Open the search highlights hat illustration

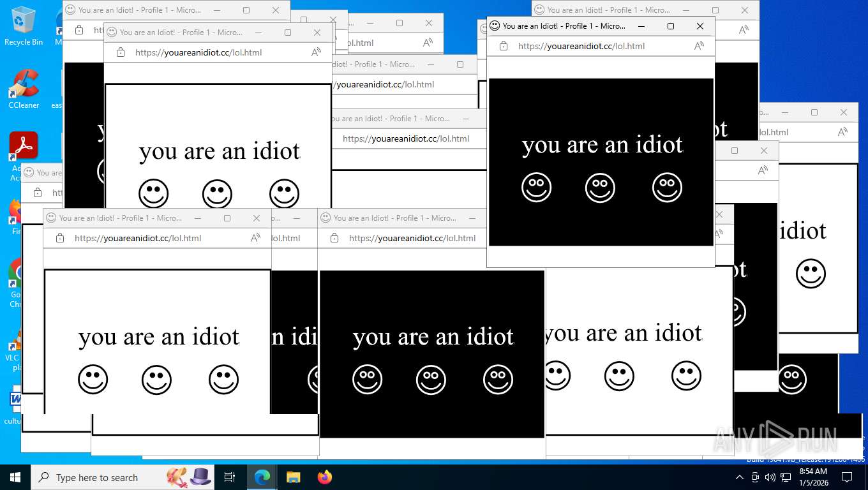click(x=200, y=477)
